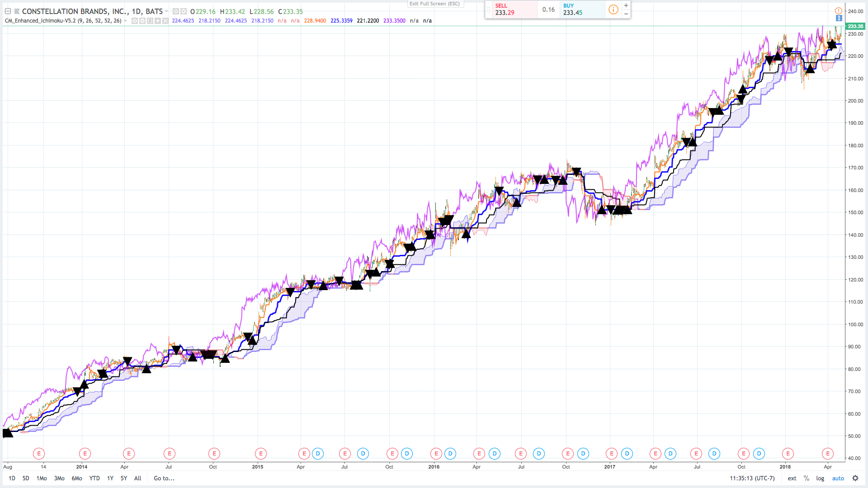This screenshot has height=488, width=868.
Task: Click the last dividend D marker near Oct 2017
Action: pyautogui.click(x=759, y=453)
